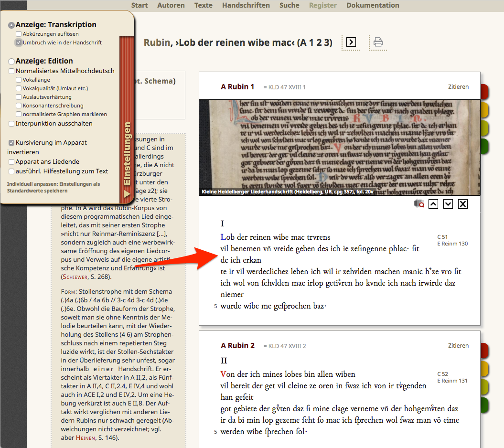Viewport: 504px width, 448px height.
Task: Select the red tab beside A Rubin 1
Action: coord(484,92)
